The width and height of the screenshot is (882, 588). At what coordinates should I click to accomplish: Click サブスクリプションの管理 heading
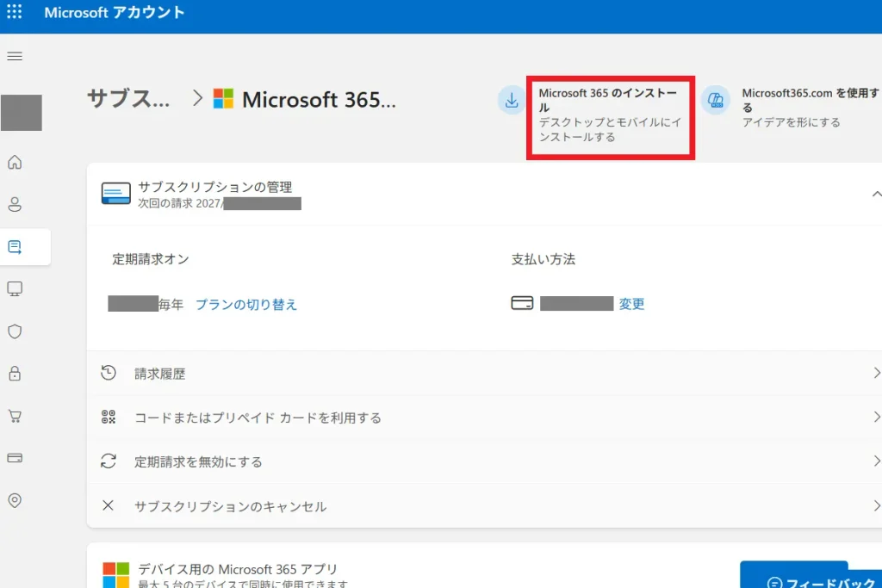tap(214, 187)
